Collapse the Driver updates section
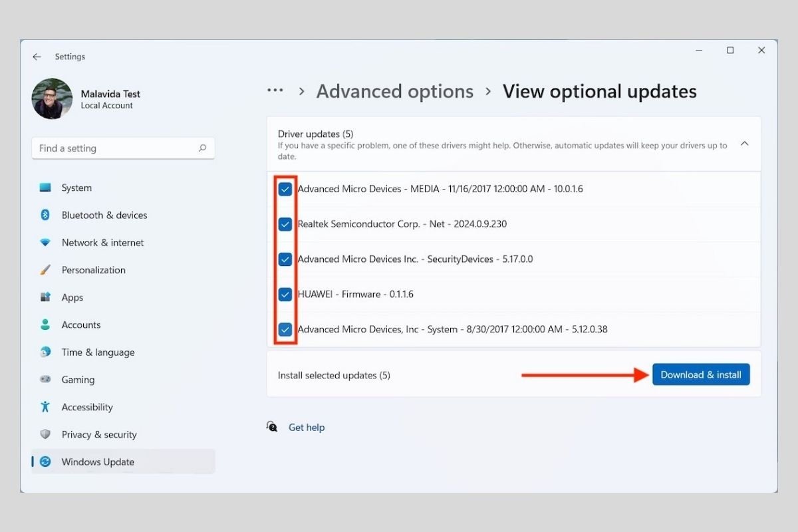 [x=745, y=143]
